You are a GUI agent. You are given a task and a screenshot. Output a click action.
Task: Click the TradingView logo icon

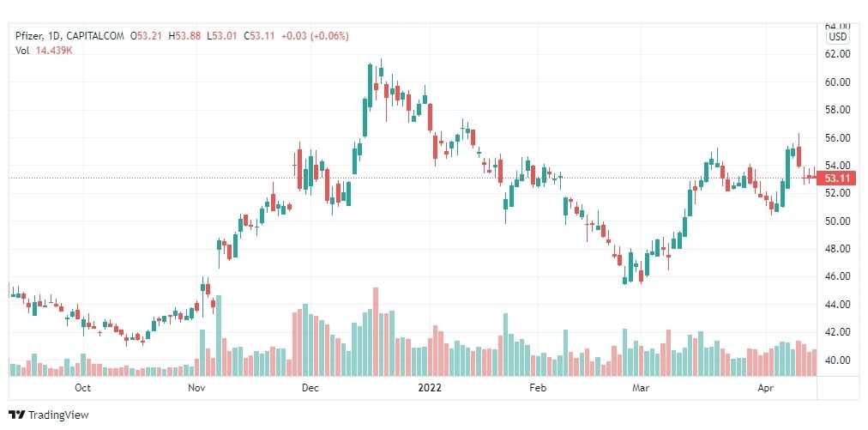coord(17,415)
